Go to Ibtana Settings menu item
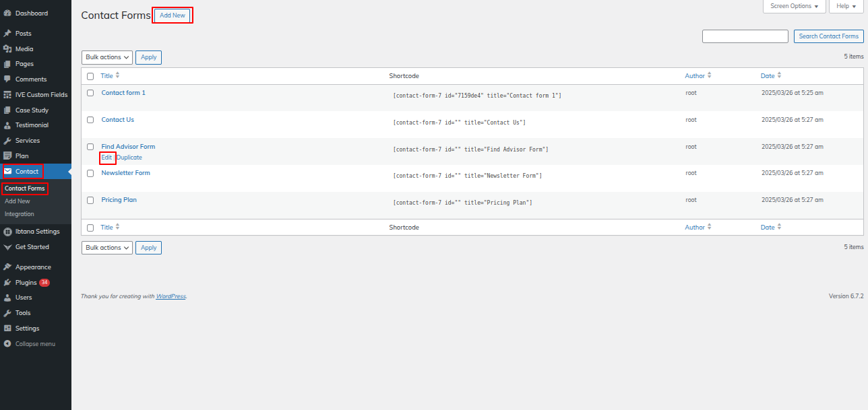Viewport: 868px width, 410px height. (37, 232)
